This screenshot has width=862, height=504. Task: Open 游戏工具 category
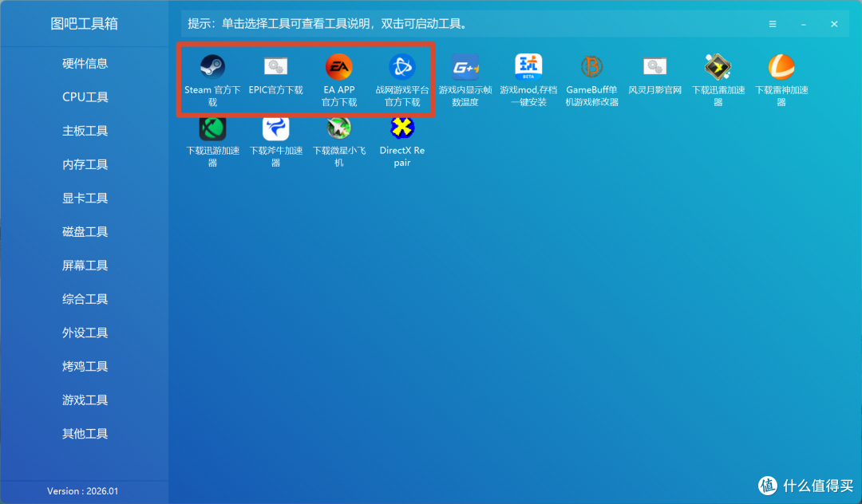[85, 400]
